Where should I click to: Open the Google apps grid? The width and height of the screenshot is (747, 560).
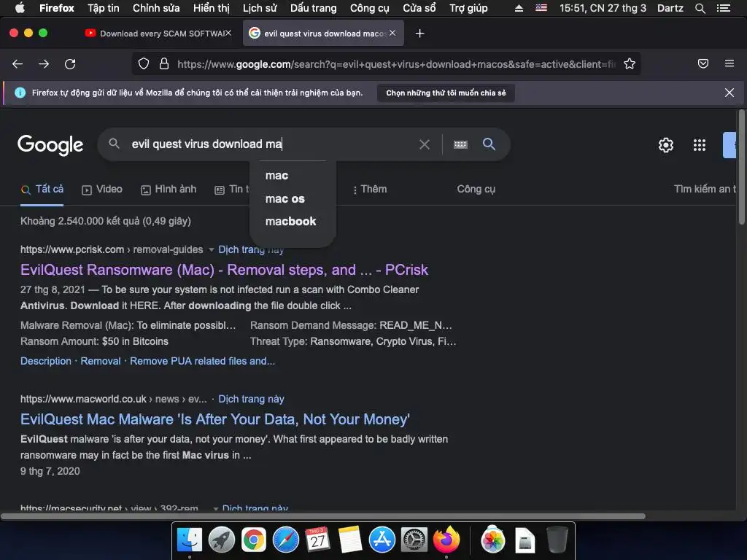click(700, 145)
